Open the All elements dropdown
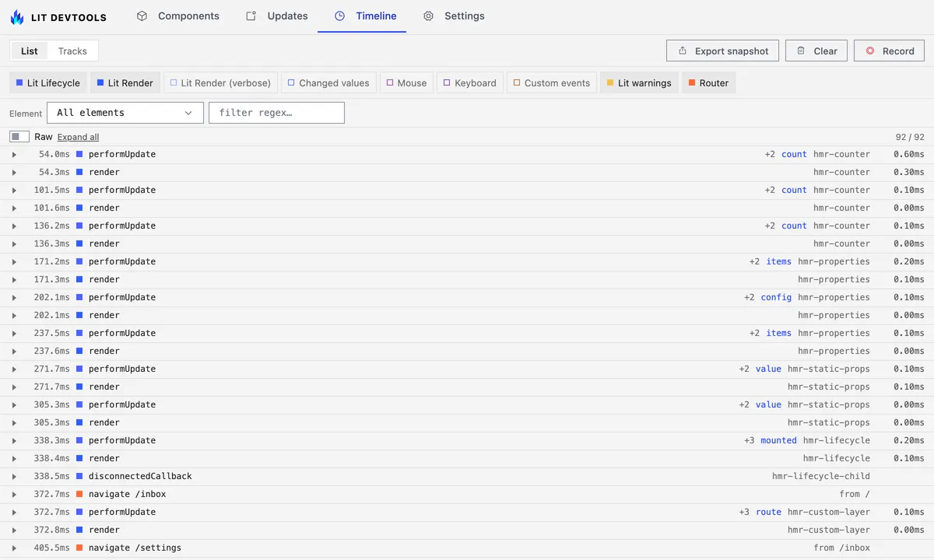Screen dimensions: 934x560 (x=125, y=113)
